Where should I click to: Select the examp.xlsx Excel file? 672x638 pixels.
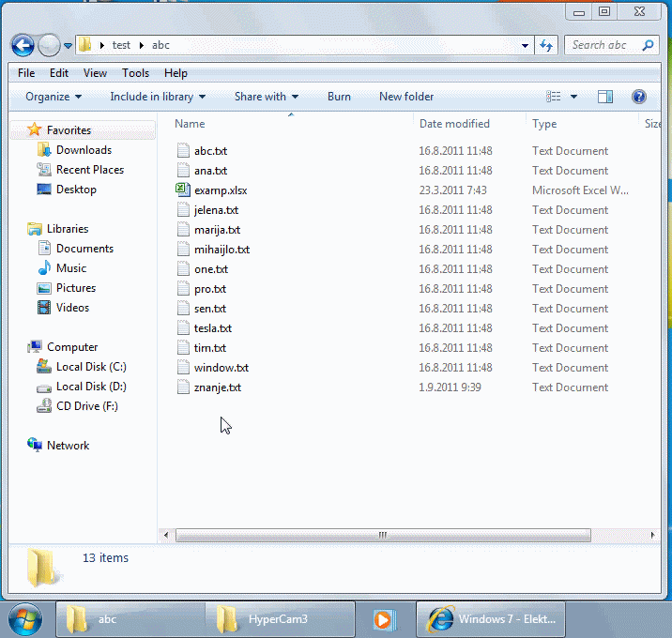221,190
